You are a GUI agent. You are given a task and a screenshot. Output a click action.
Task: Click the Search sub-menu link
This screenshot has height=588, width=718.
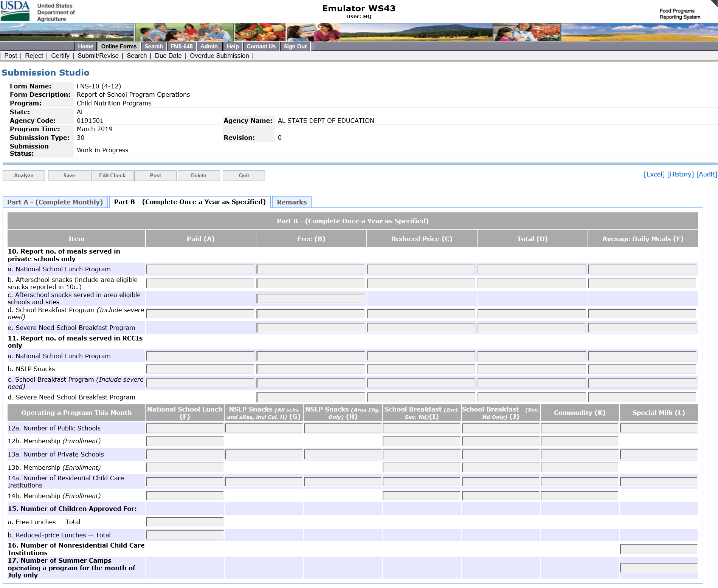pyautogui.click(x=136, y=56)
